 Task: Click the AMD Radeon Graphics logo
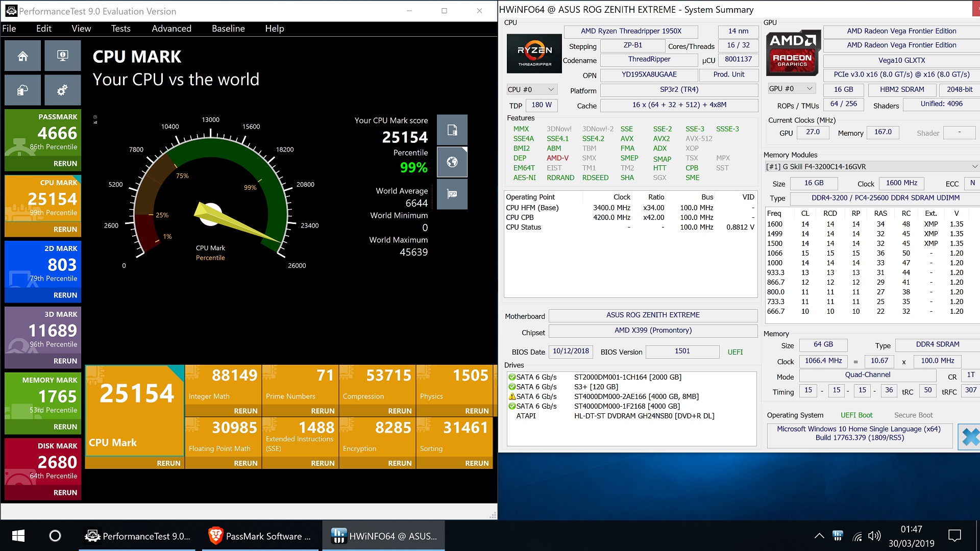[x=792, y=52]
